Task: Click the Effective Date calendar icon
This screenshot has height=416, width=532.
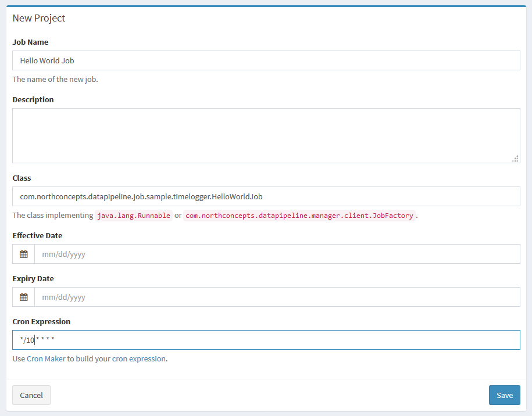Action: coord(24,254)
